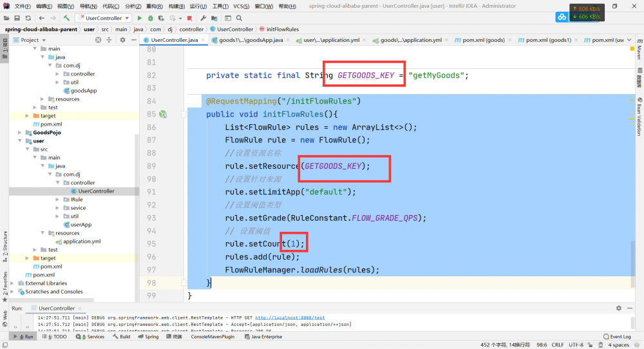The width and height of the screenshot is (644, 349).
Task: Toggle the Maven side panel
Action: pos(639,52)
